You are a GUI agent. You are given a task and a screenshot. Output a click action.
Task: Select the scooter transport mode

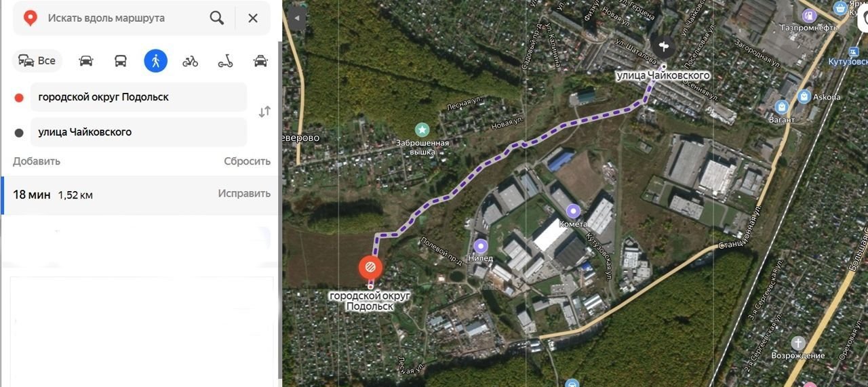point(225,61)
